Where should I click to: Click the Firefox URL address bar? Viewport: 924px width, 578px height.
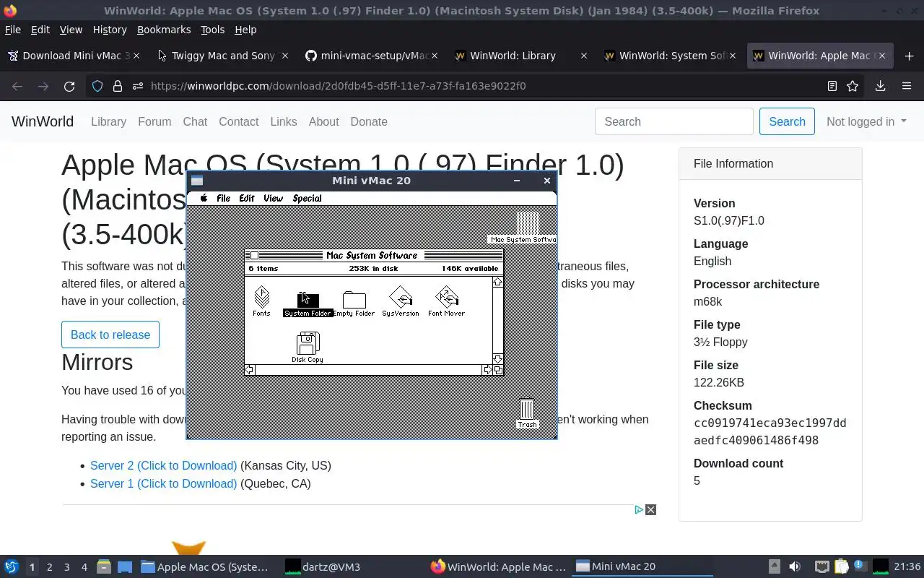pyautogui.click(x=476, y=86)
